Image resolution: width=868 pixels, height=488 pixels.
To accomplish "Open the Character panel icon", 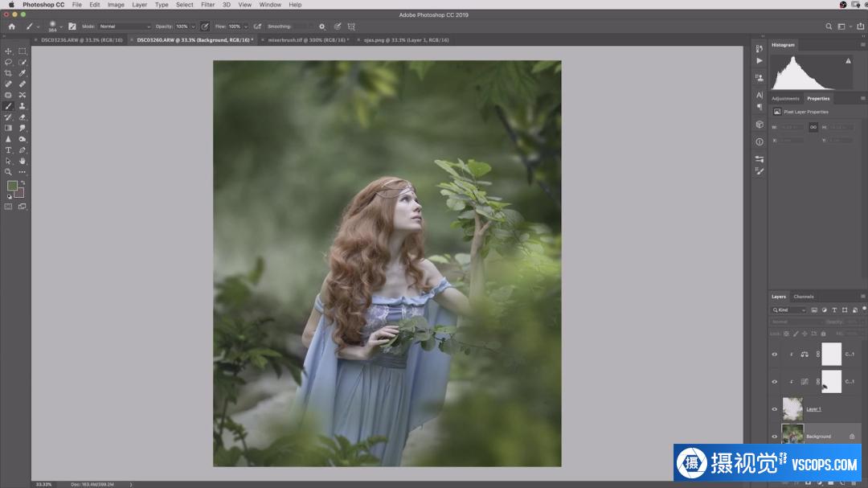I will [759, 96].
